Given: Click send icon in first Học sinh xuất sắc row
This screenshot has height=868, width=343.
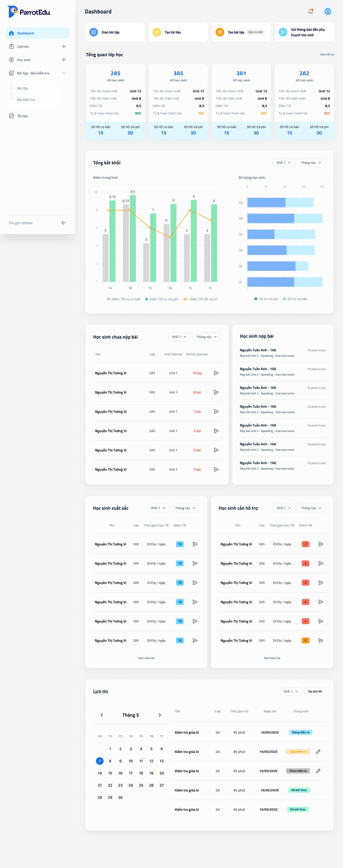Looking at the screenshot, I should click(x=195, y=544).
